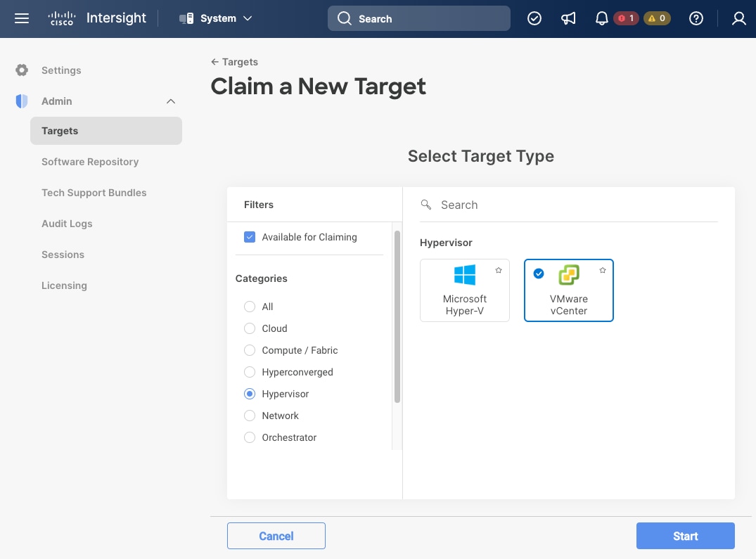Select the Hypervisor category radio button

point(249,394)
